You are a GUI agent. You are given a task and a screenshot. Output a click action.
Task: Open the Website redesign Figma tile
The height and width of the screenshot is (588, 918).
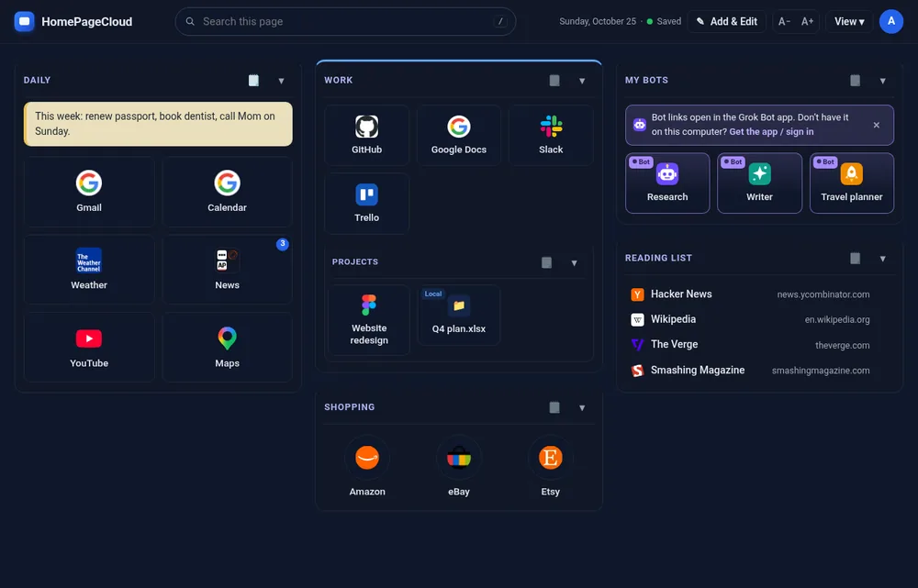pyautogui.click(x=369, y=320)
